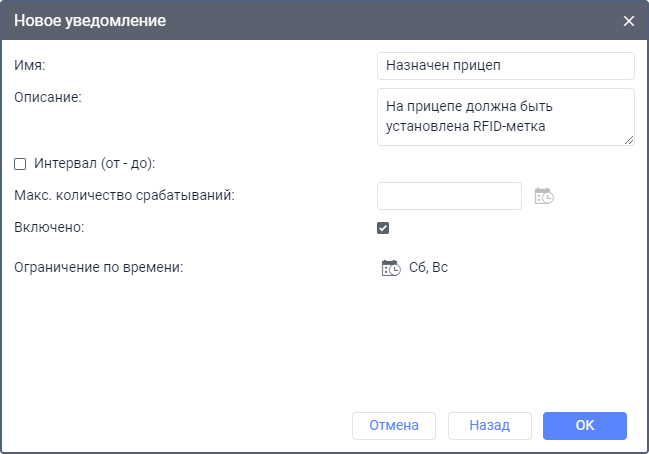
Task: Click the grayed calendar icon beside max triggers field
Action: pyautogui.click(x=544, y=196)
